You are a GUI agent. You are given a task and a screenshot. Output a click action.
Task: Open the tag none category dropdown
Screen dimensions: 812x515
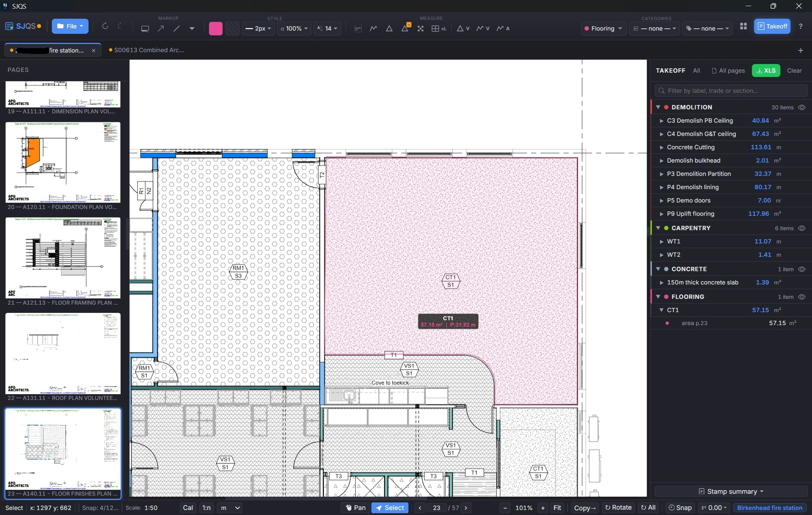(707, 28)
